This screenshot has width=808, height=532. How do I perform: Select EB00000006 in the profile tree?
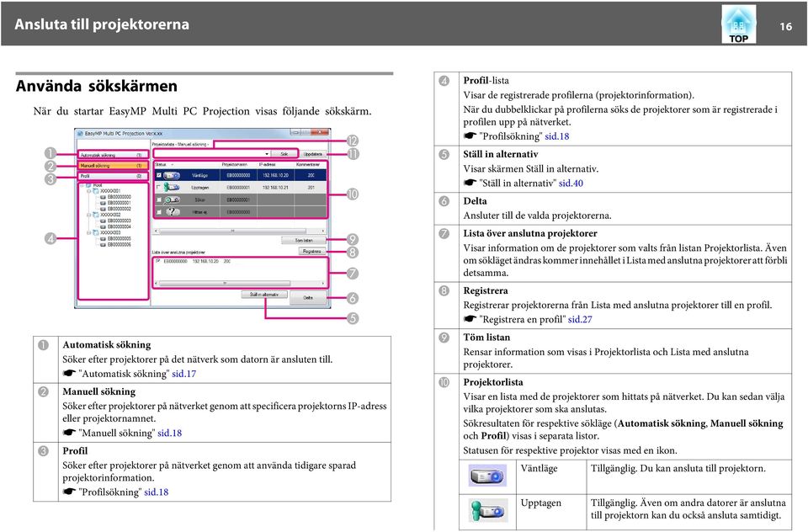point(119,245)
